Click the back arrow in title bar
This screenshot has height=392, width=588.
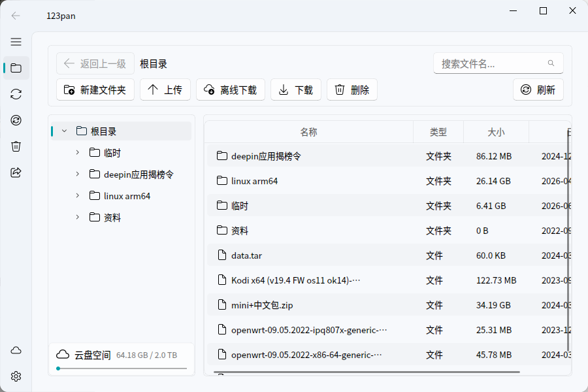tap(16, 16)
